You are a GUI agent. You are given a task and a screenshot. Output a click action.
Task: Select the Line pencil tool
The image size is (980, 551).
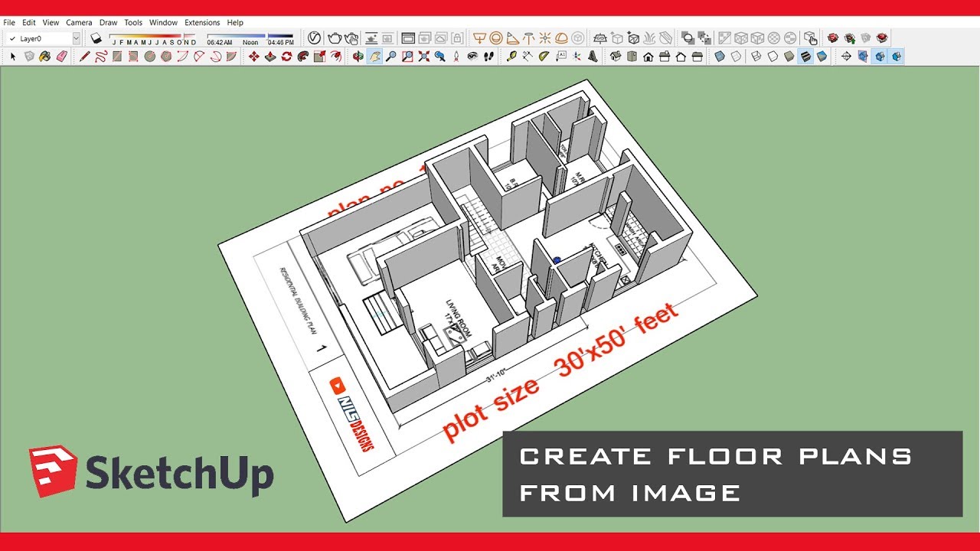pyautogui.click(x=84, y=57)
